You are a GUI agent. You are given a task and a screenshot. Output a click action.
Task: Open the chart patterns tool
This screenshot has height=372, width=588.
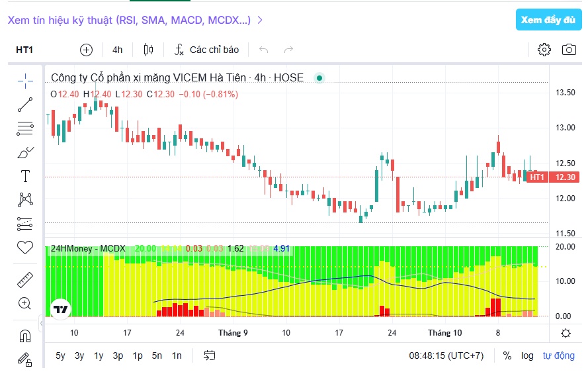[x=25, y=200]
